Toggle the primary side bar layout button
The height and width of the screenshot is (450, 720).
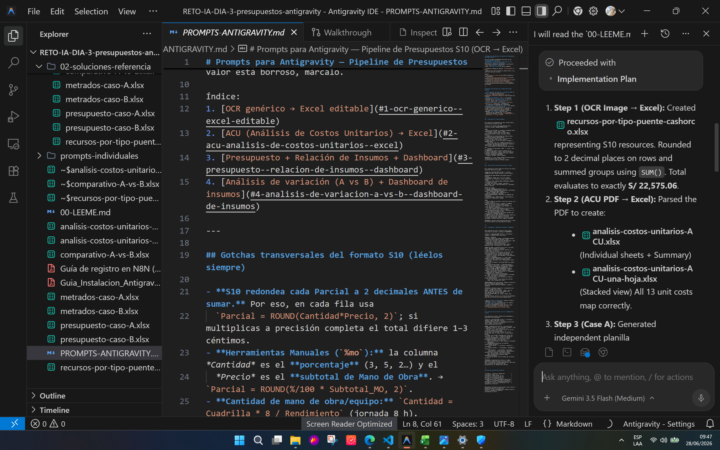coord(511,11)
